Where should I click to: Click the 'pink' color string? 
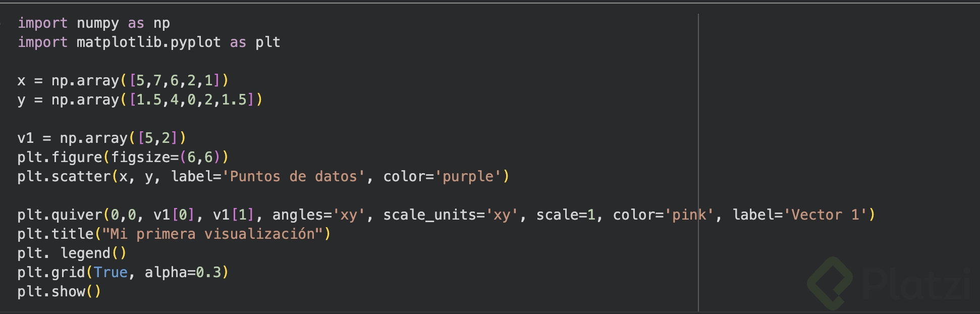coord(689,215)
